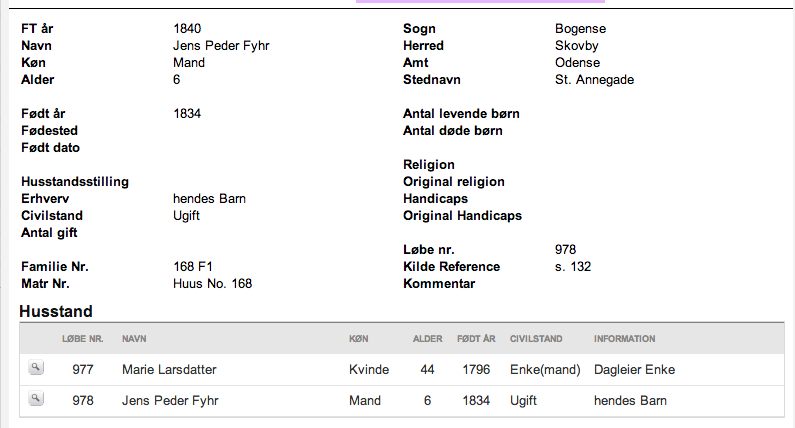Click Født år value 1834 in details
Image resolution: width=795 pixels, height=428 pixels.
click(187, 114)
